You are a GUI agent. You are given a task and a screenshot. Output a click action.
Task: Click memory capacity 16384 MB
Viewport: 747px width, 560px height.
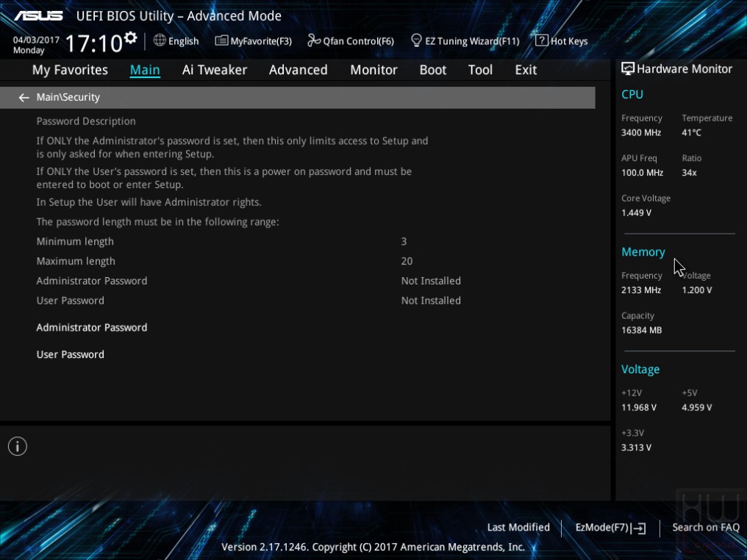(x=642, y=330)
